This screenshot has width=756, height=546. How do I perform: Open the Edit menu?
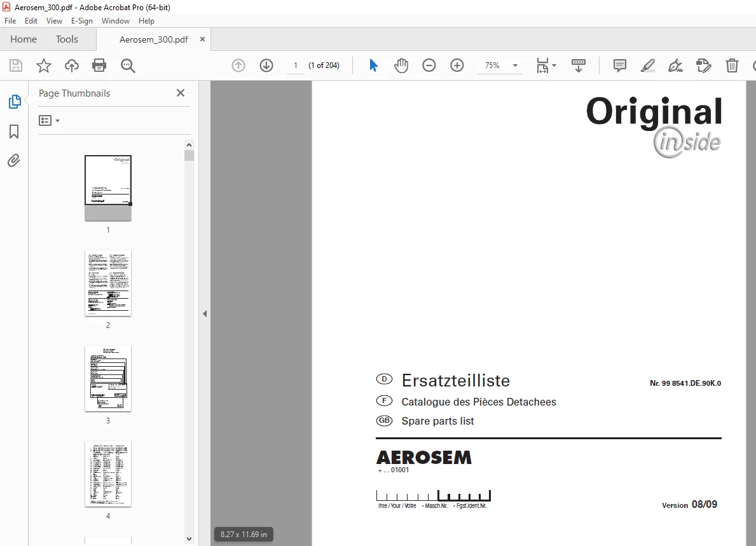(x=31, y=21)
